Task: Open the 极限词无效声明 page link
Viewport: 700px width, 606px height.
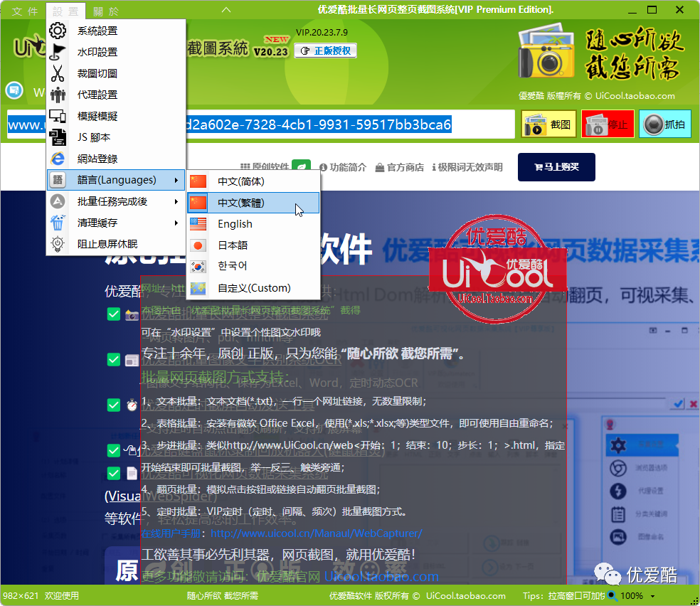Action: (467, 167)
